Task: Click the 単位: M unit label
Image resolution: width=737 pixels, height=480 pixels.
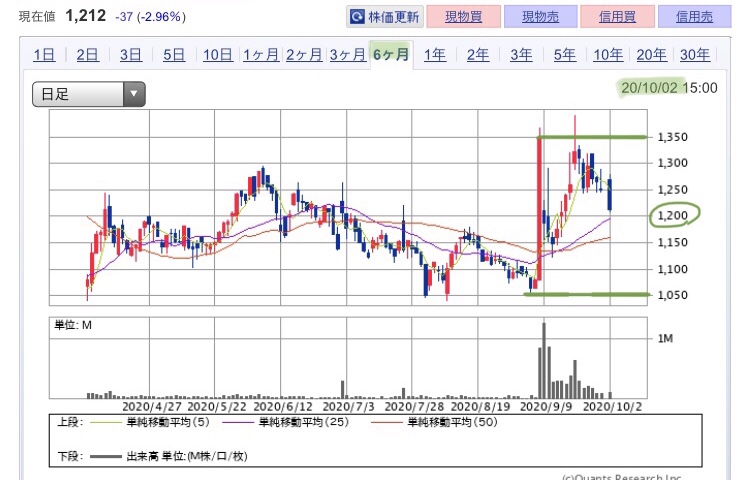Action: (73, 325)
